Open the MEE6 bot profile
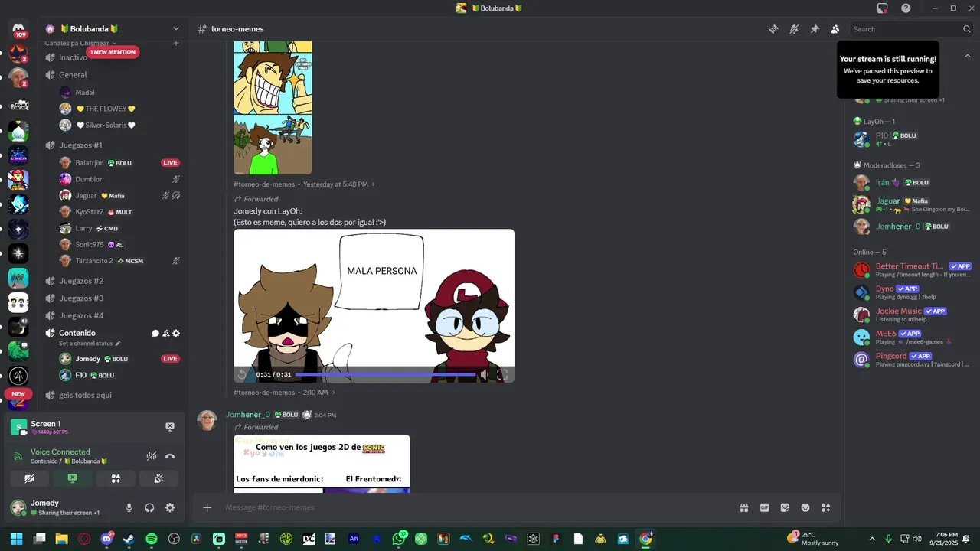Screen dimensions: 980x551 [913, 337]
